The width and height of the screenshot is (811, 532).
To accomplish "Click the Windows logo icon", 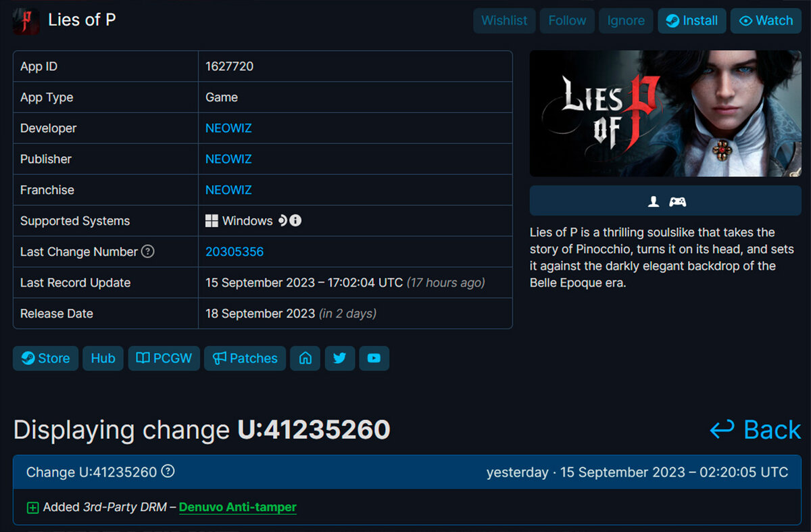I will (212, 221).
